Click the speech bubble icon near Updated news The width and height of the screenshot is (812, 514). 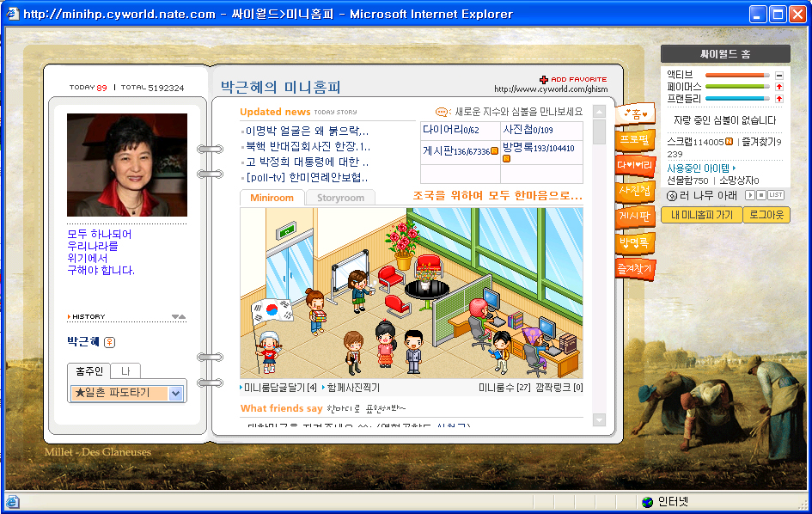[442, 112]
